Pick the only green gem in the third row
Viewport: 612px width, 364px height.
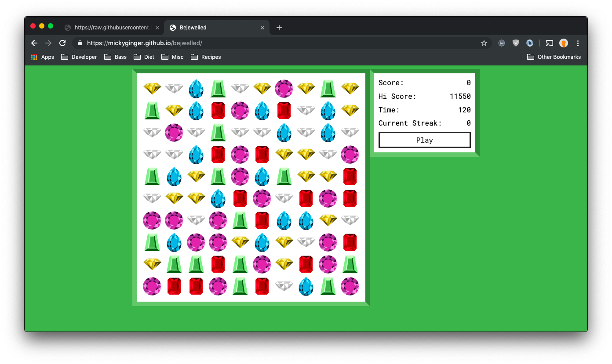218,132
